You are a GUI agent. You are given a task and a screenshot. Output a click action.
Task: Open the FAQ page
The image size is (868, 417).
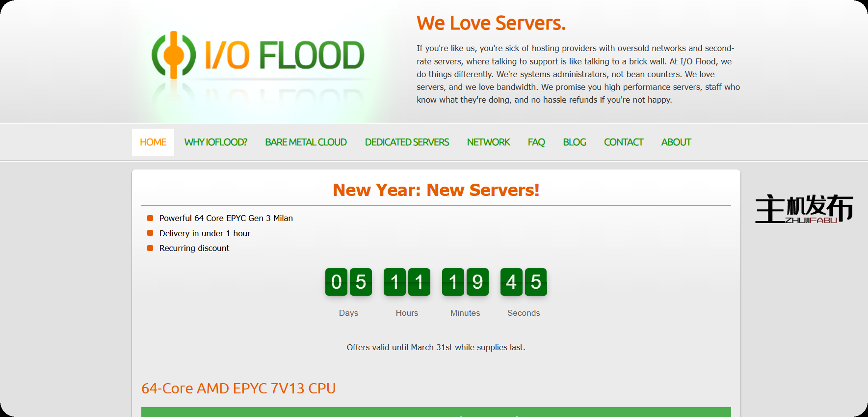coord(536,142)
